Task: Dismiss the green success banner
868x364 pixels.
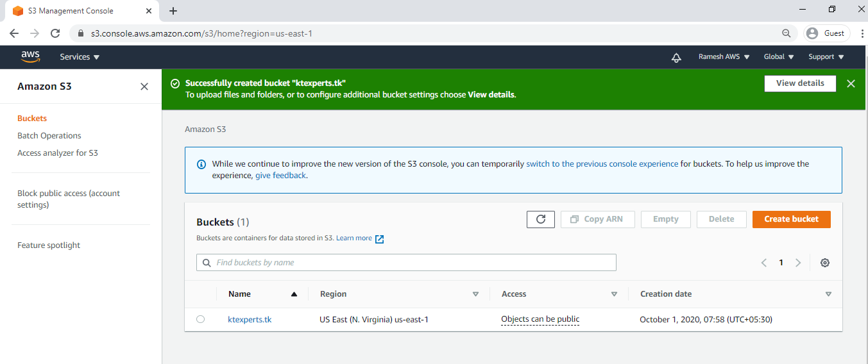Action: pos(851,83)
